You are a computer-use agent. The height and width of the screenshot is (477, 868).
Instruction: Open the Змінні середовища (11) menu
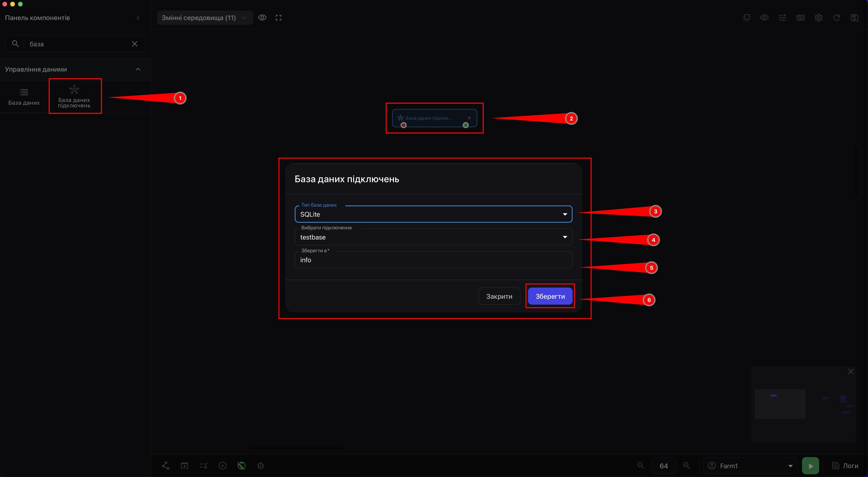click(205, 18)
